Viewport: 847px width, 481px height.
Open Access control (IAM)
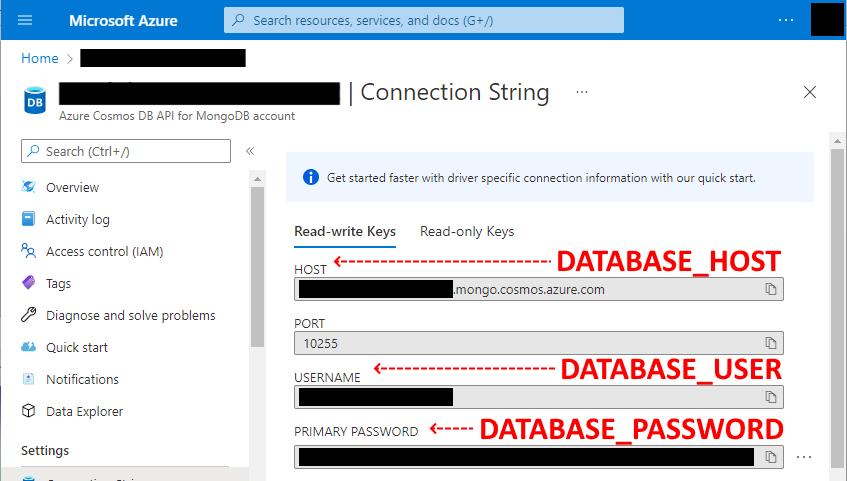pyautogui.click(x=104, y=251)
